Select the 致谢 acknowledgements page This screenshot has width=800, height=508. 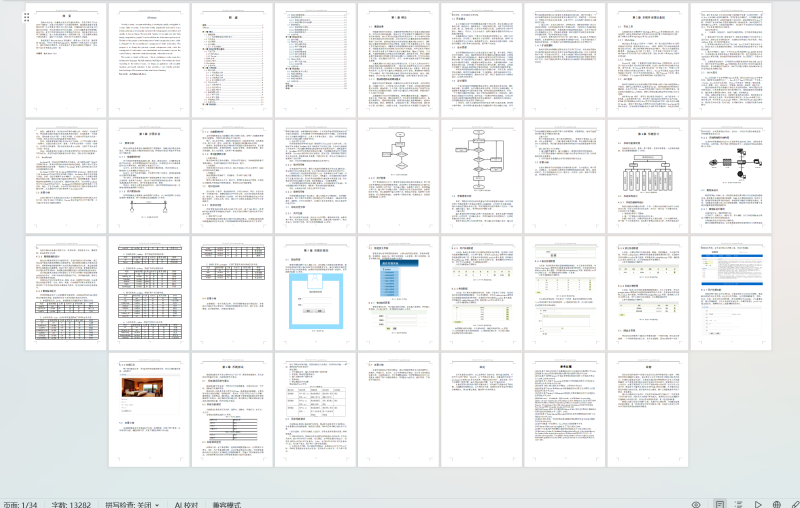click(x=481, y=410)
